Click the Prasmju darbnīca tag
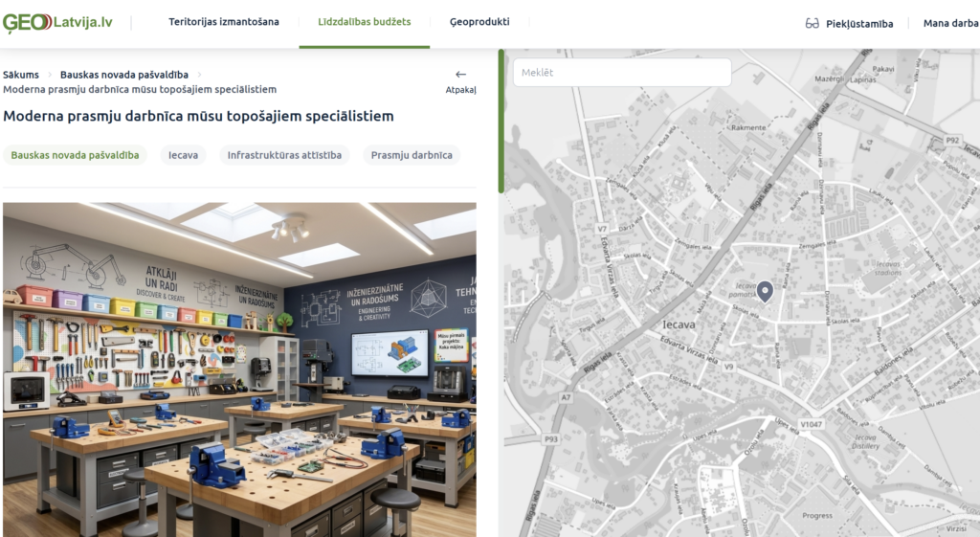Image resolution: width=980 pixels, height=537 pixels. (412, 155)
